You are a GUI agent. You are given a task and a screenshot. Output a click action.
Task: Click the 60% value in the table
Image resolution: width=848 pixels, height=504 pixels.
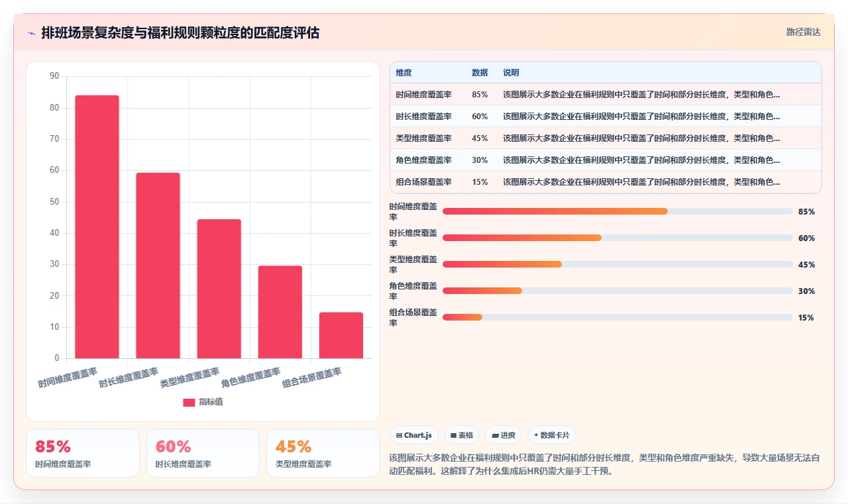[x=480, y=116]
